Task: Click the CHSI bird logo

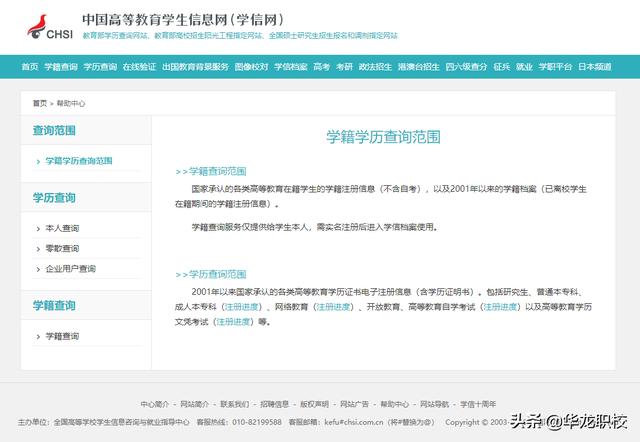Action: pos(50,27)
